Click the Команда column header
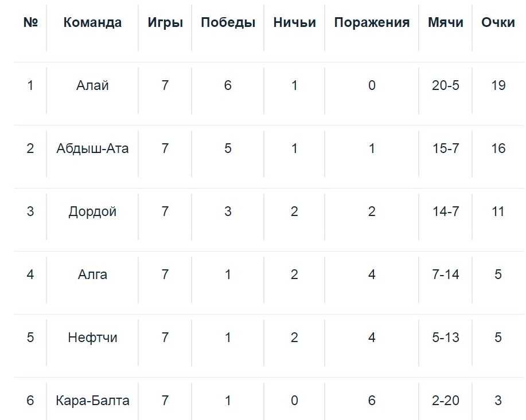Viewport: 526px width, 420px height. pyautogui.click(x=92, y=22)
